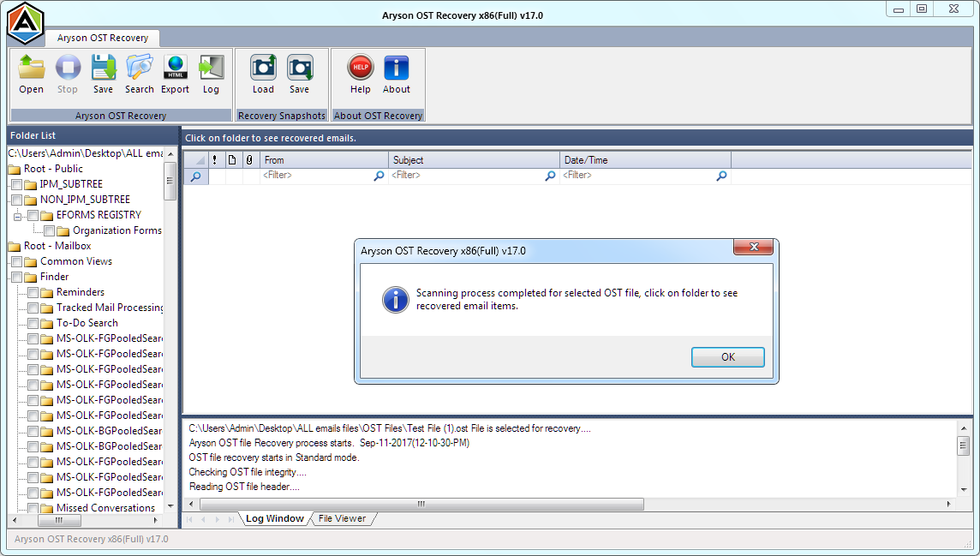
Task: Collapse the EFORMS REGISTRY tree node
Action: pyautogui.click(x=17, y=217)
